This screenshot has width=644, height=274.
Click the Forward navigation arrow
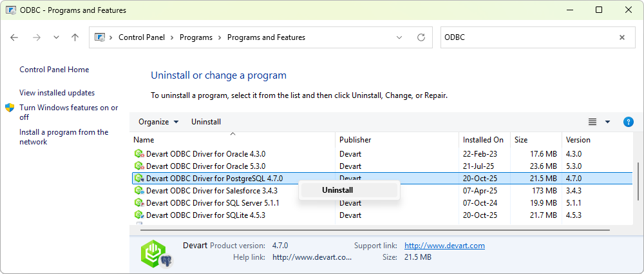(x=37, y=37)
